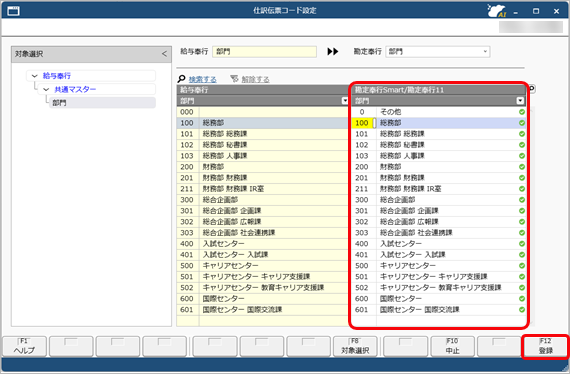The height and width of the screenshot is (374, 570).
Task: Click the 解除する link
Action: [x=256, y=79]
